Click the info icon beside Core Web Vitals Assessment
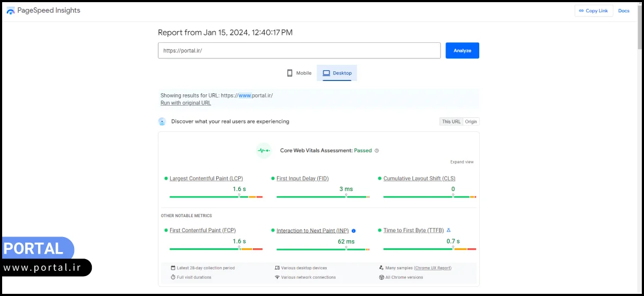 click(377, 151)
